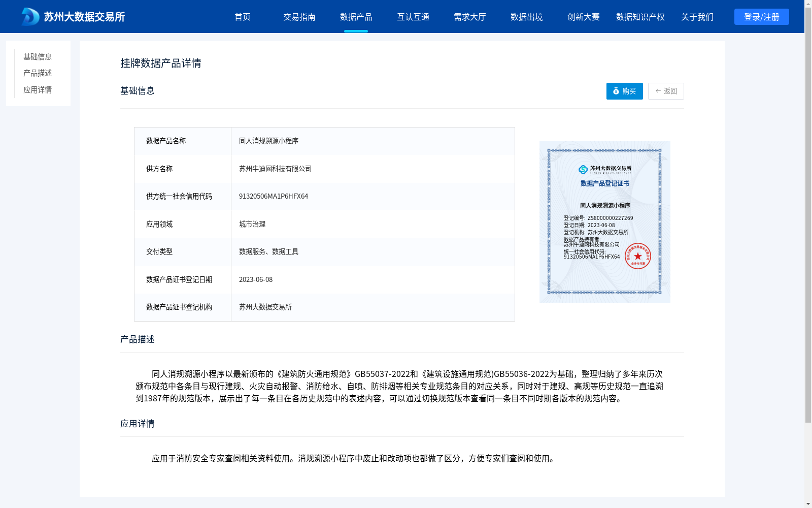
Task: Click the 登录/注册 button
Action: 762,17
